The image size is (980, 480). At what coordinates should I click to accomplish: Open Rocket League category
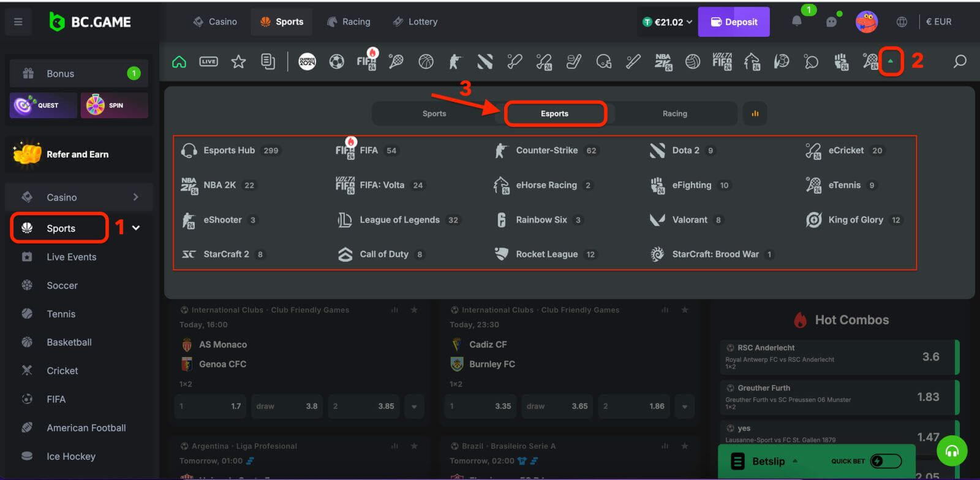(x=545, y=254)
